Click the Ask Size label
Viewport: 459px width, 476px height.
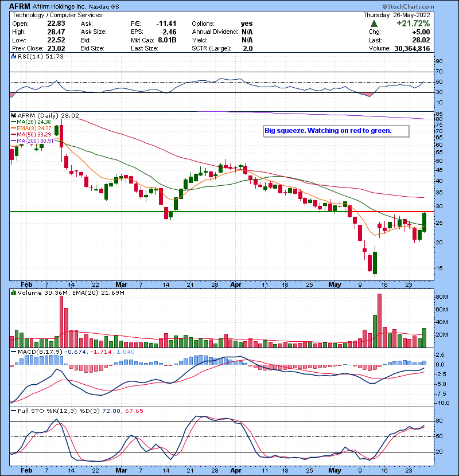tap(94, 32)
